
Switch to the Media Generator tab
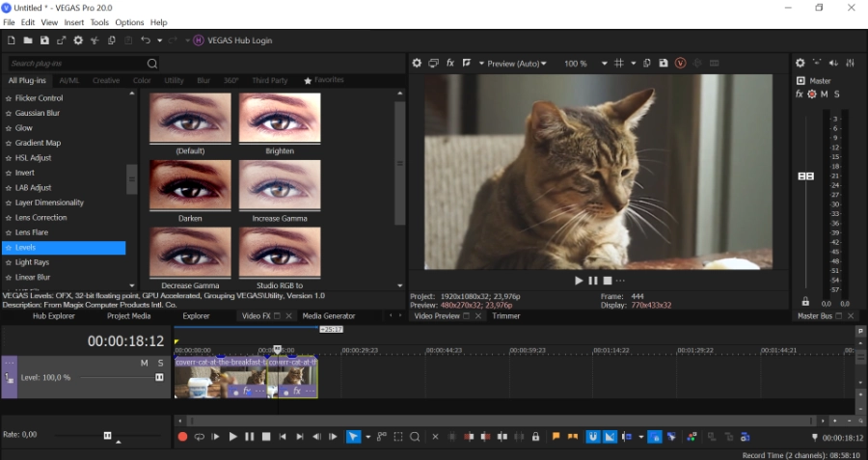[x=328, y=316]
